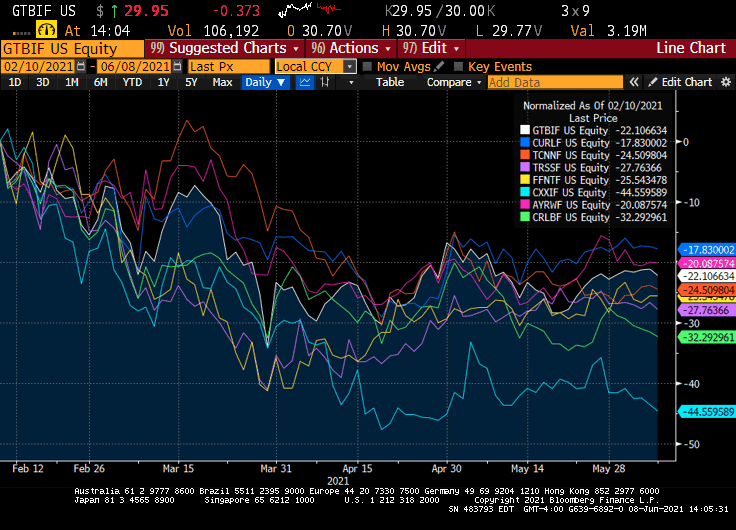Select the line chart type icon
The image size is (736, 530).
305,82
